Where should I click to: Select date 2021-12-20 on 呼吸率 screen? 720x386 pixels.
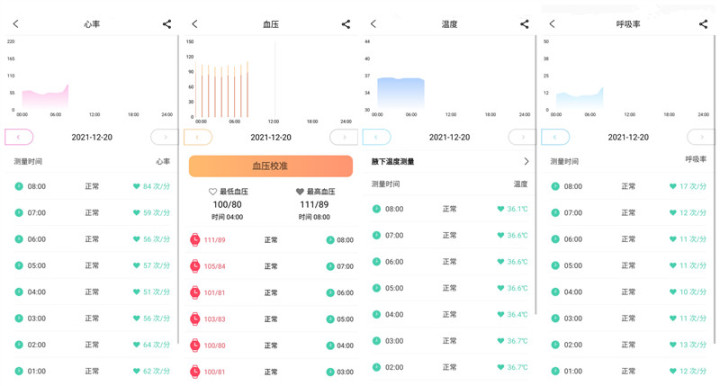click(x=628, y=137)
